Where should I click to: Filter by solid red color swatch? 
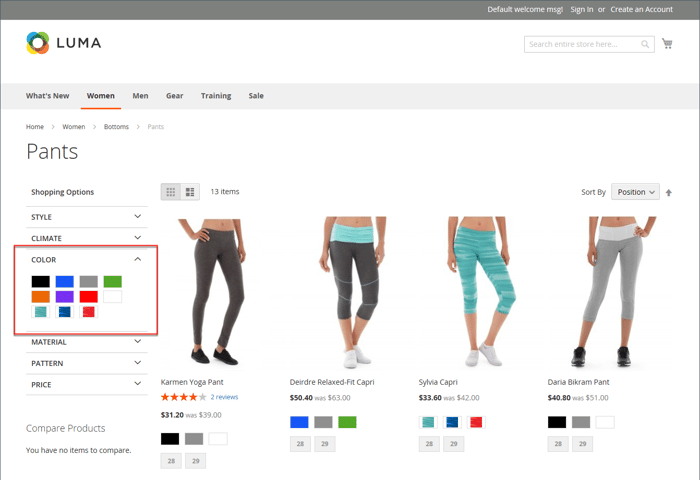(89, 296)
